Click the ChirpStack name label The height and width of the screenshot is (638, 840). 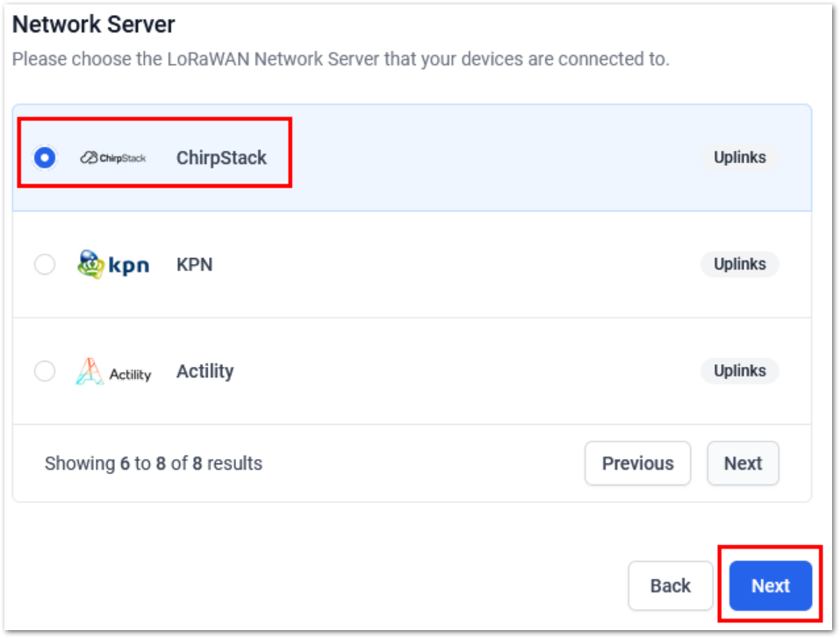pos(221,158)
